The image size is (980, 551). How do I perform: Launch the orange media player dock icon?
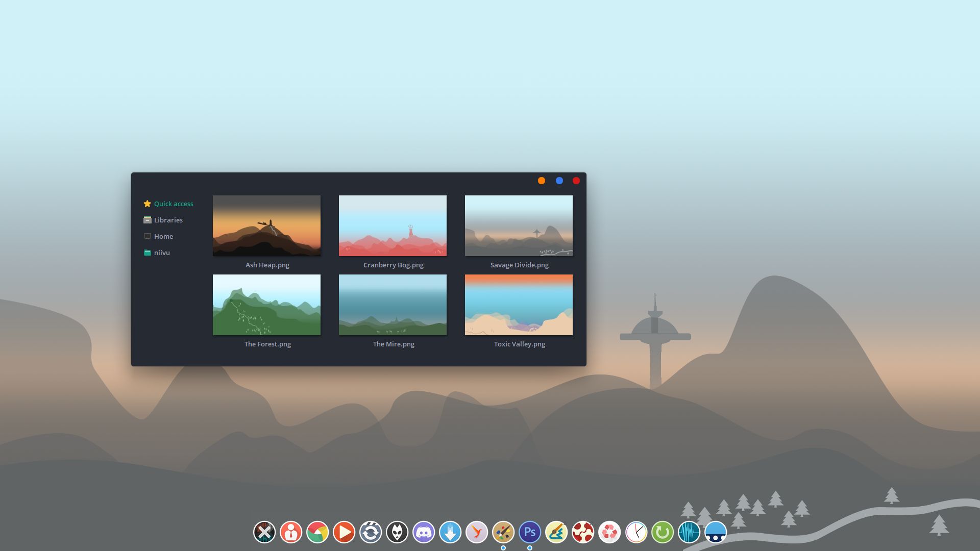(345, 532)
